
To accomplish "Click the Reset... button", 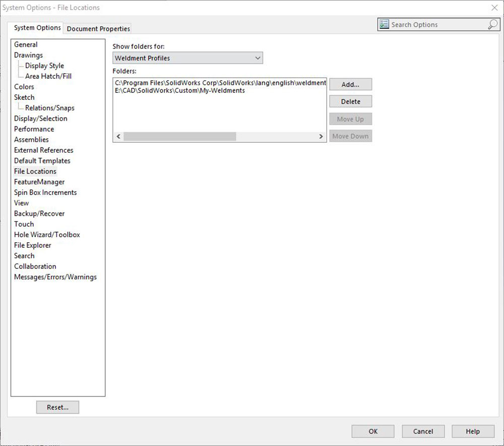I will (x=57, y=407).
